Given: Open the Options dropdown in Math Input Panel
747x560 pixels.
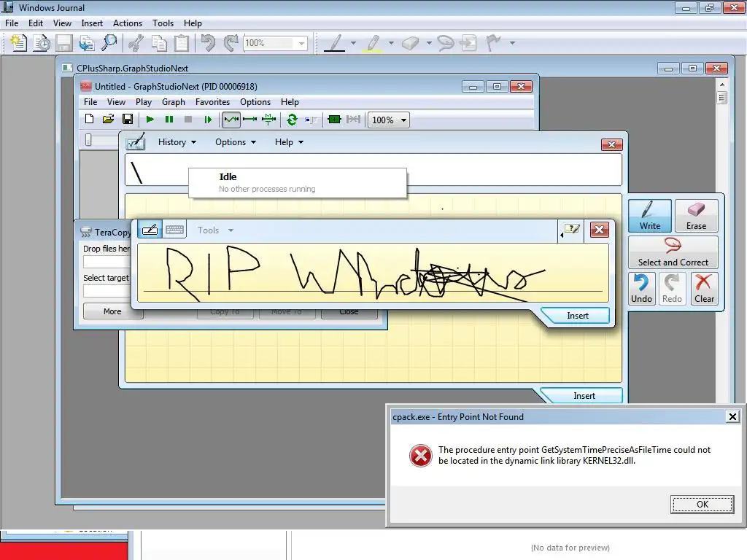Looking at the screenshot, I should [x=236, y=142].
